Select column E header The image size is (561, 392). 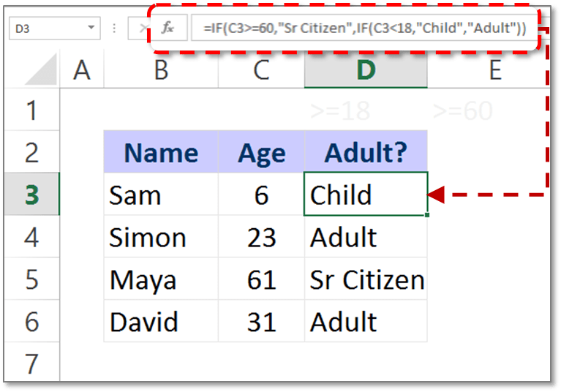coord(495,69)
